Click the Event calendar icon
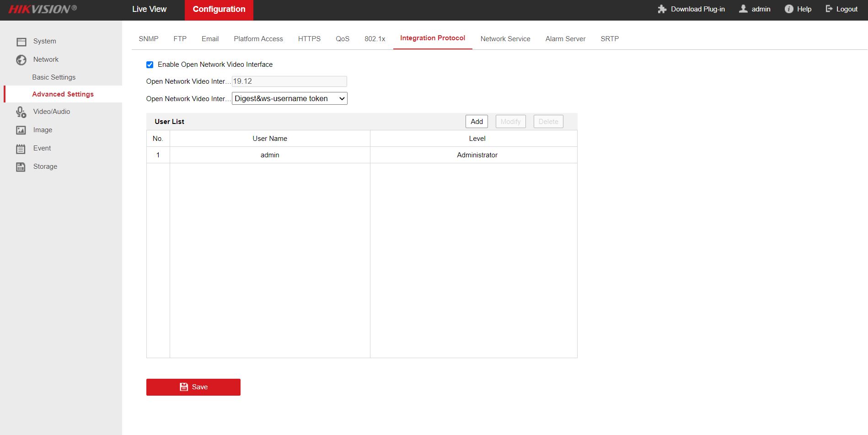This screenshot has height=435, width=868. tap(21, 149)
